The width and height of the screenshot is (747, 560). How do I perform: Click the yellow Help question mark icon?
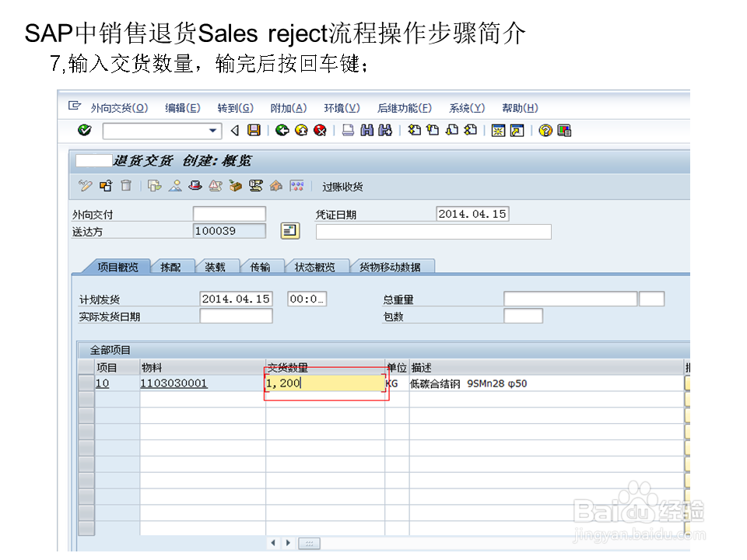click(x=545, y=130)
